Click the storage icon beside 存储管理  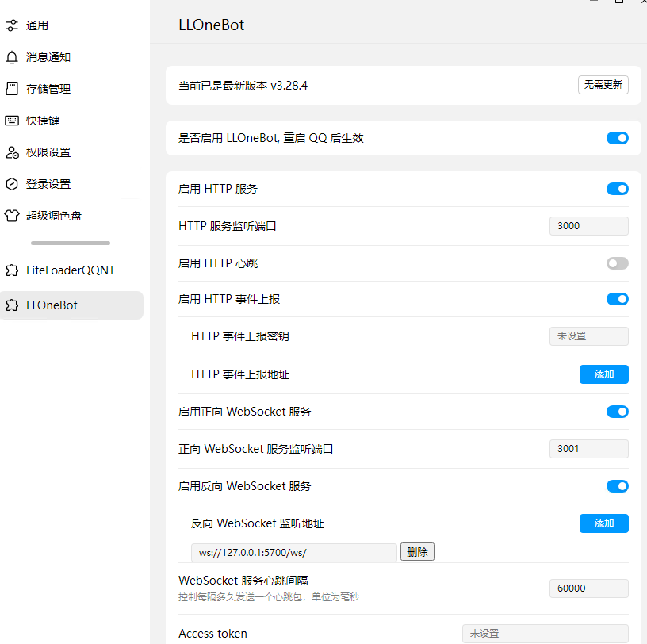coord(12,89)
